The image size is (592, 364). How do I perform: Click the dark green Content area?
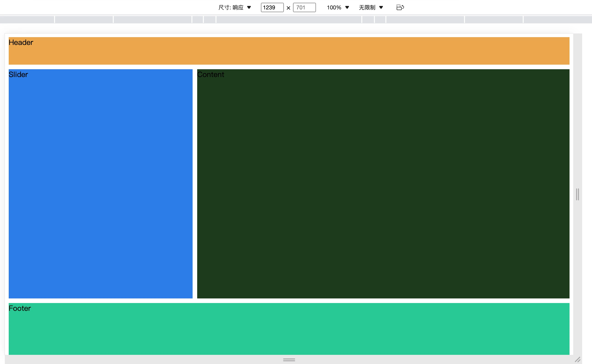coord(383,184)
